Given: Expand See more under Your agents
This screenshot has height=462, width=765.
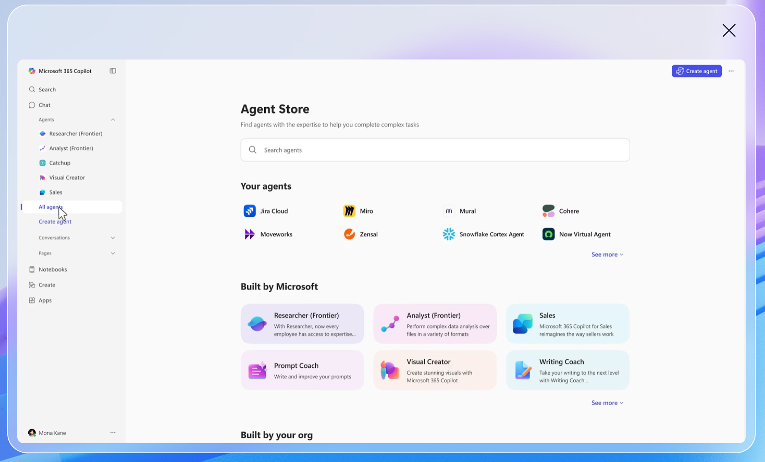Looking at the screenshot, I should coord(607,255).
